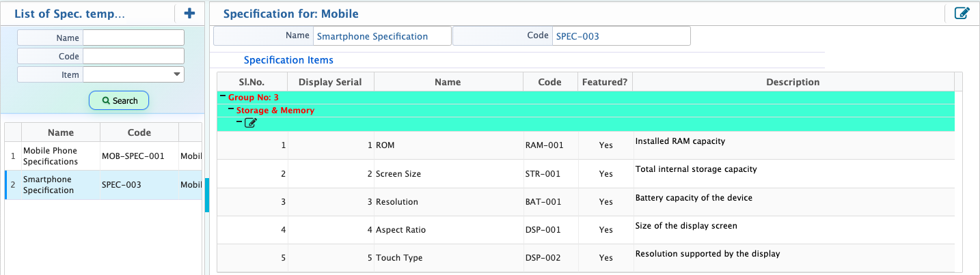Click BAT-001 code cell
The width and height of the screenshot is (980, 275).
coord(543,202)
